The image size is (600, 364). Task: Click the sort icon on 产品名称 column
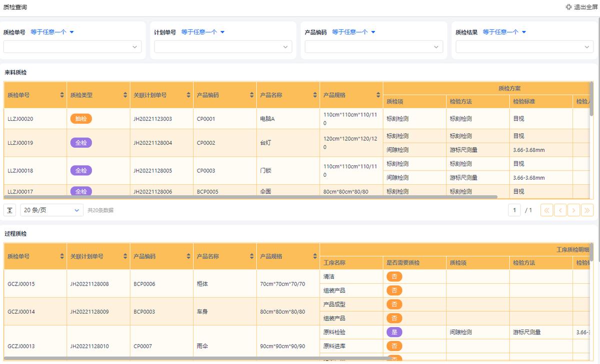pos(314,94)
